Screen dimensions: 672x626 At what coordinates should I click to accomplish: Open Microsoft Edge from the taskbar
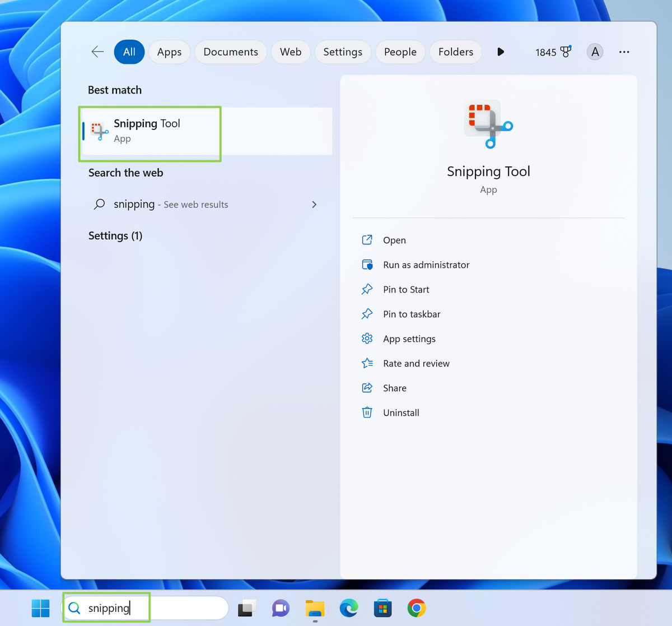(349, 608)
